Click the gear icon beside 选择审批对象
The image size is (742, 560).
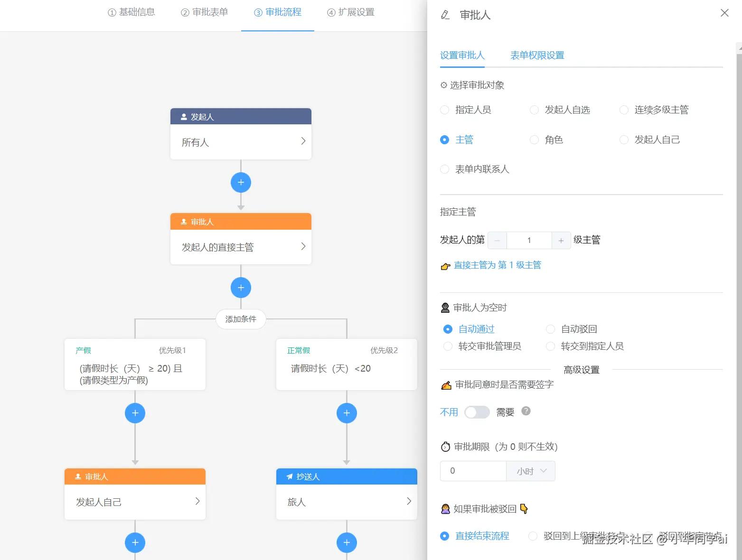point(444,85)
